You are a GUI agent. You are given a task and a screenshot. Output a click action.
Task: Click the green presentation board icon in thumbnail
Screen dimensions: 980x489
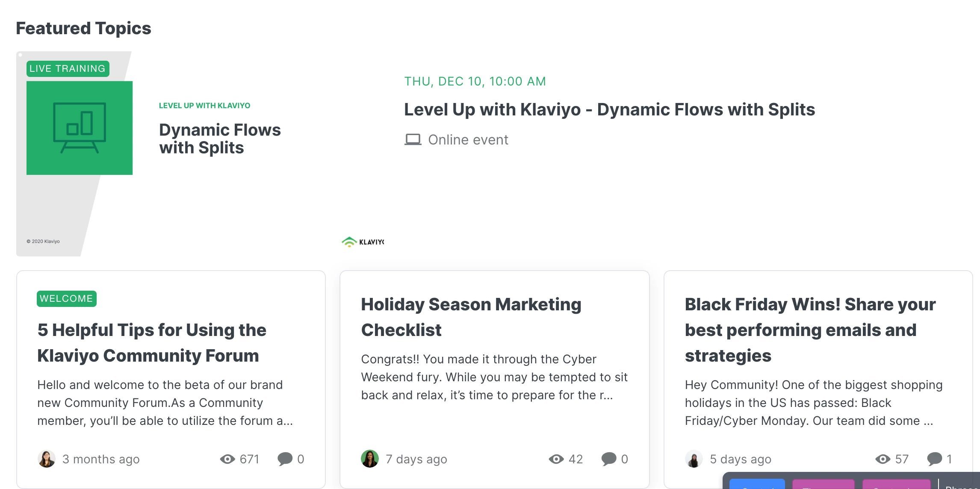[80, 128]
